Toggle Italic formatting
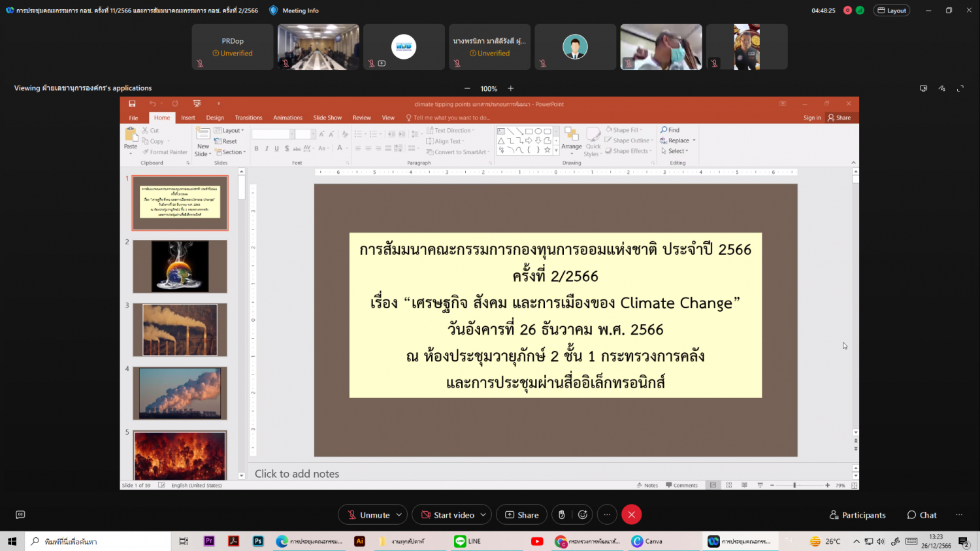980x551 pixels. point(267,148)
